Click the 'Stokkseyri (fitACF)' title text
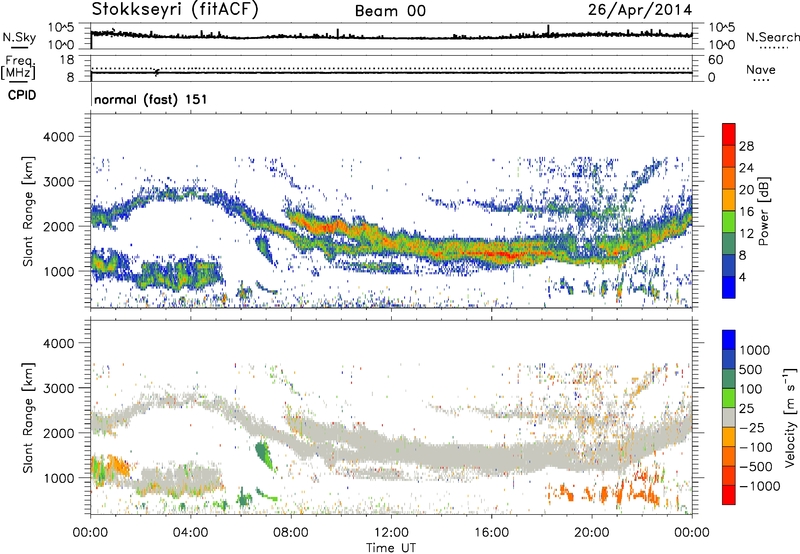This screenshot has height=554, width=800. [x=175, y=9]
